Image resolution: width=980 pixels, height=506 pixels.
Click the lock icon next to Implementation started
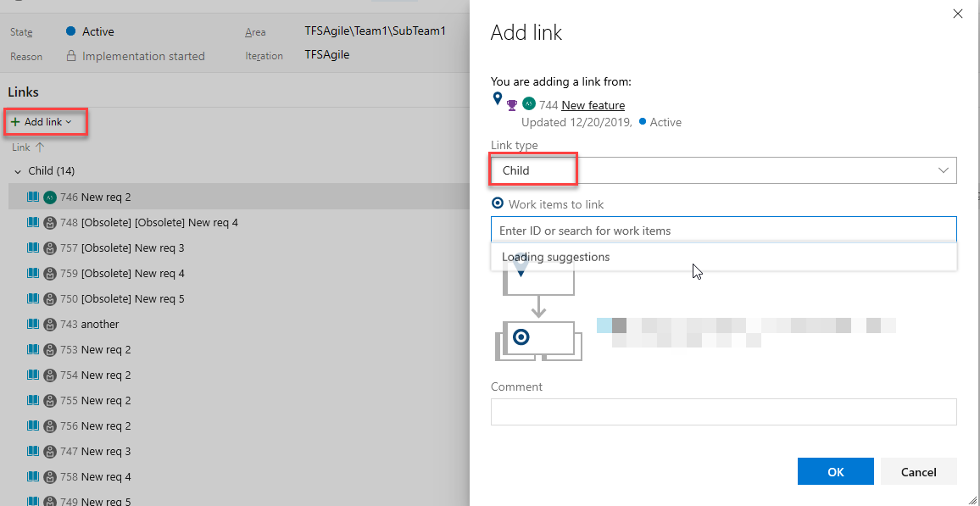pyautogui.click(x=72, y=56)
